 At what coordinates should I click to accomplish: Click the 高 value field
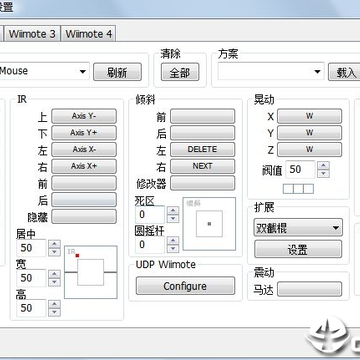click(x=31, y=308)
